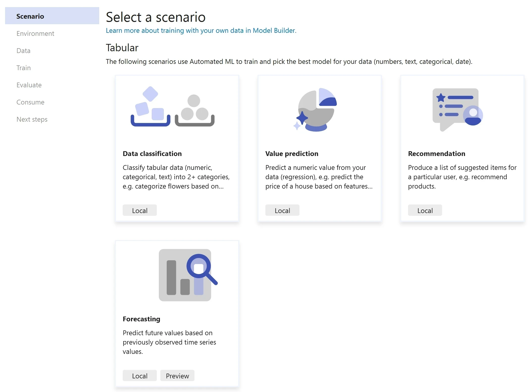The width and height of the screenshot is (532, 392).
Task: Select the Train step
Action: point(23,68)
